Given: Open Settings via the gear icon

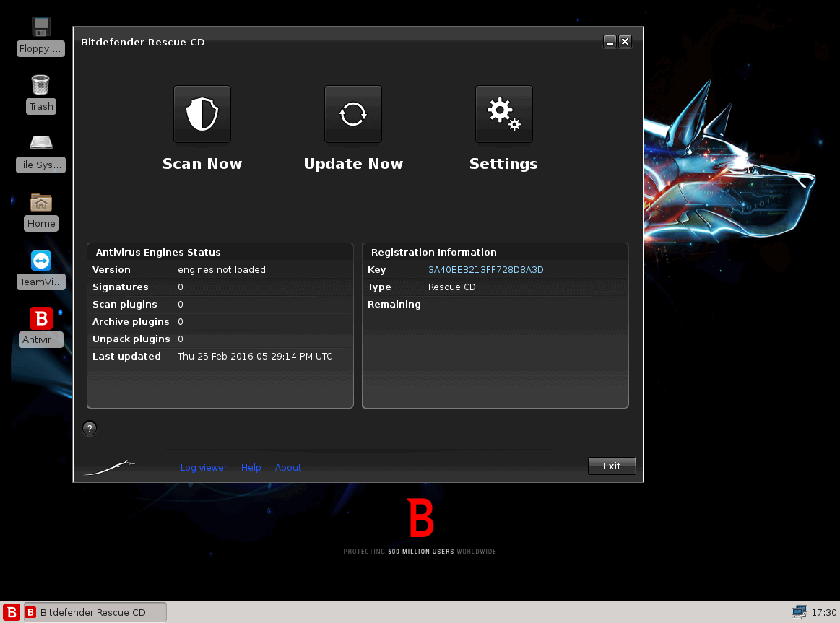Looking at the screenshot, I should click(x=503, y=114).
